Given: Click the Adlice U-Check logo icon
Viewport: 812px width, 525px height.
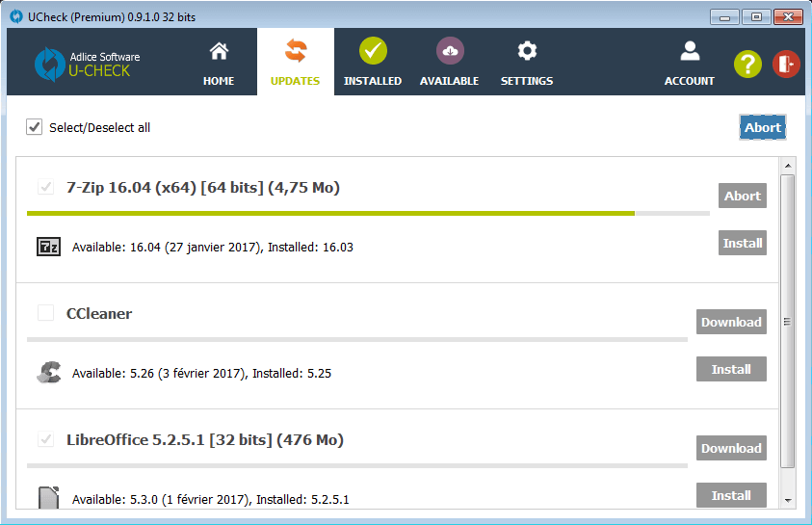Looking at the screenshot, I should (x=49, y=64).
